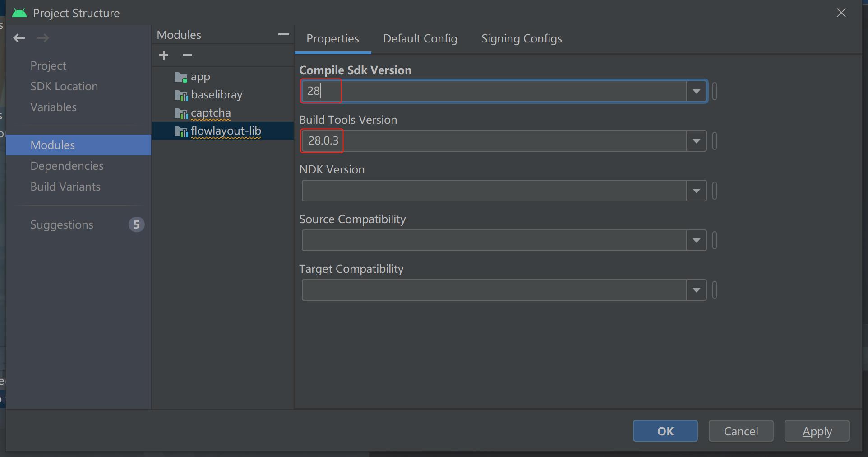
Task: Select the baselibray module
Action: (x=217, y=95)
